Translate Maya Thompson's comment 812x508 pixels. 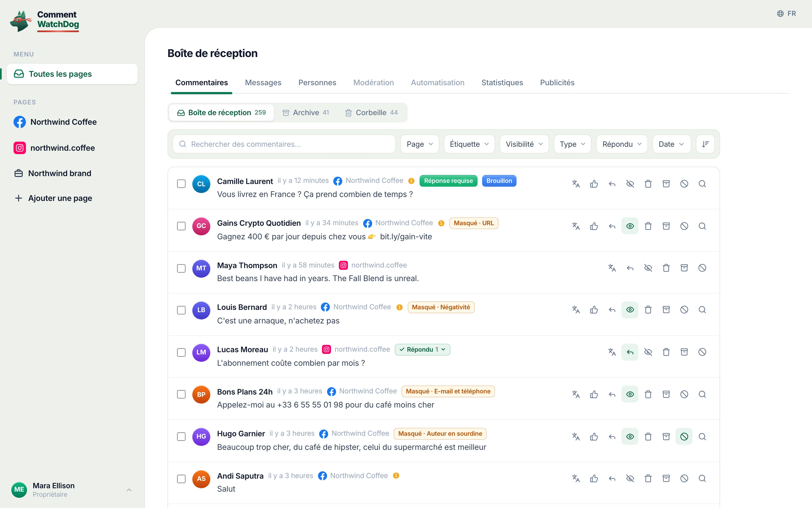[x=612, y=268]
